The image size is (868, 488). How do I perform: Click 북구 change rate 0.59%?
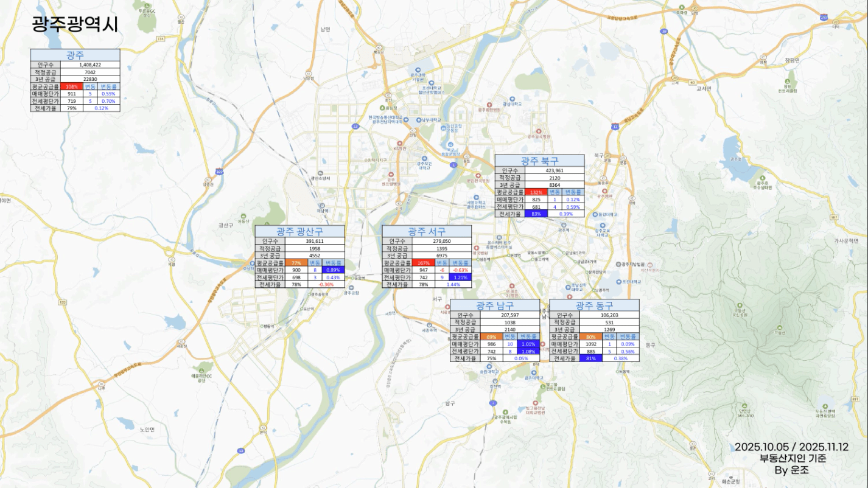(x=573, y=206)
